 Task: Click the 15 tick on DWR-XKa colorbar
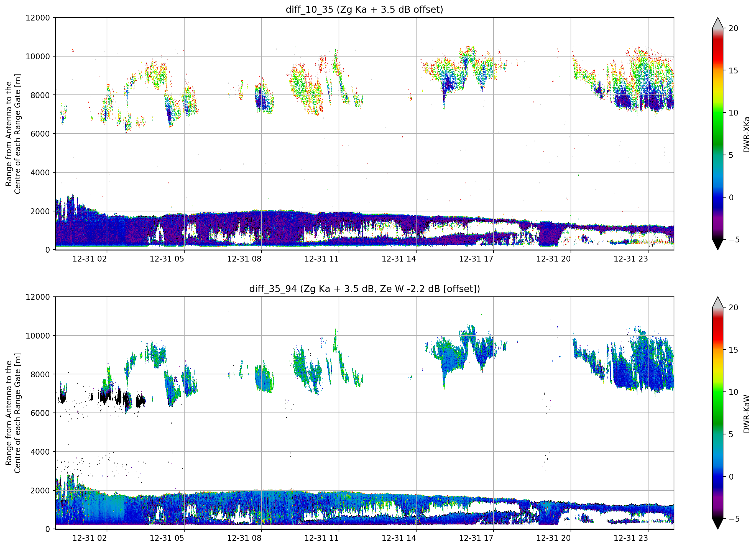[733, 71]
